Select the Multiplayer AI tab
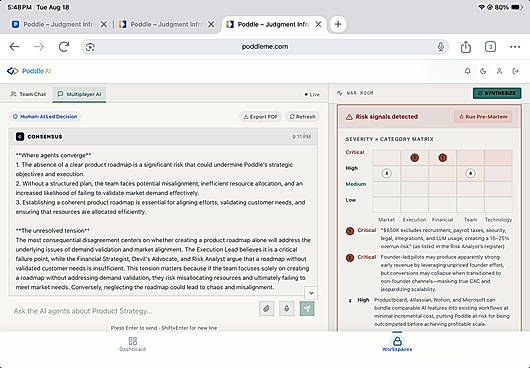 [x=79, y=94]
